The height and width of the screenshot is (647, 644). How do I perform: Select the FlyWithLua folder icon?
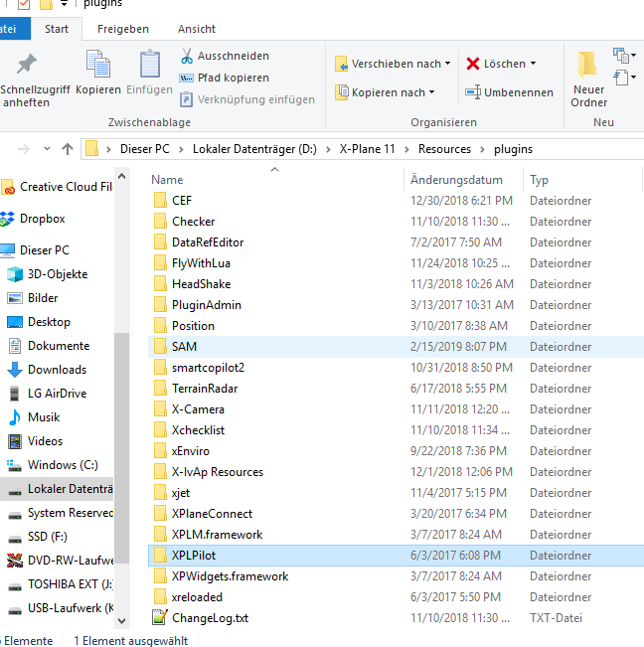click(160, 262)
